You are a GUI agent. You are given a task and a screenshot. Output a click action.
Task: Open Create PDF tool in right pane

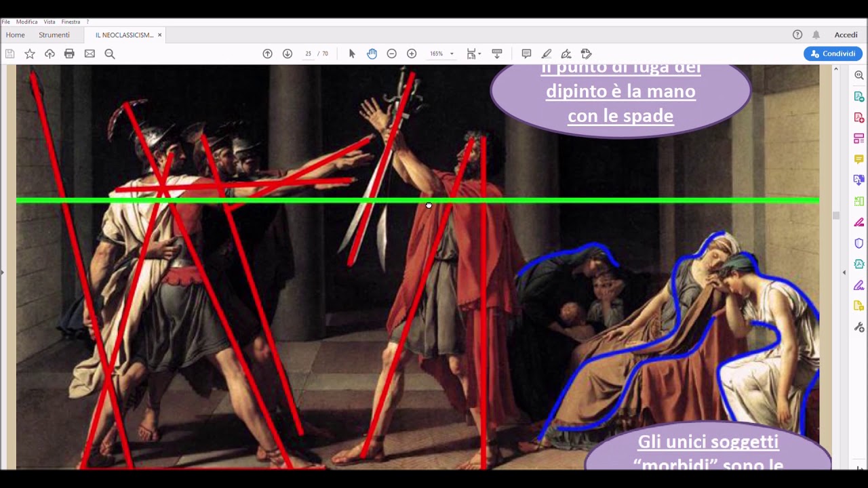click(859, 118)
